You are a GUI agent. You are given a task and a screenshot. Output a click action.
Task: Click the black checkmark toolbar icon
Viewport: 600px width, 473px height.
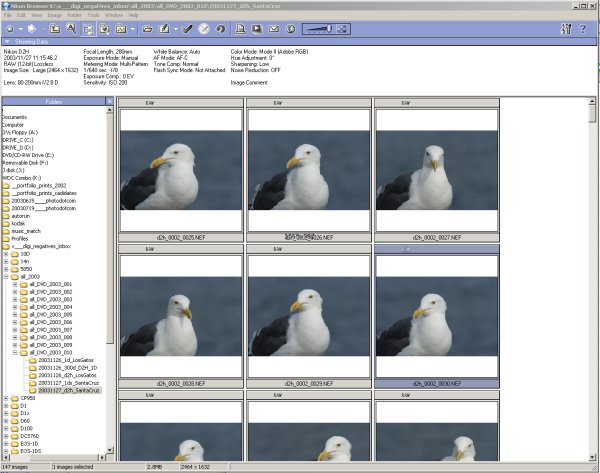[187, 29]
